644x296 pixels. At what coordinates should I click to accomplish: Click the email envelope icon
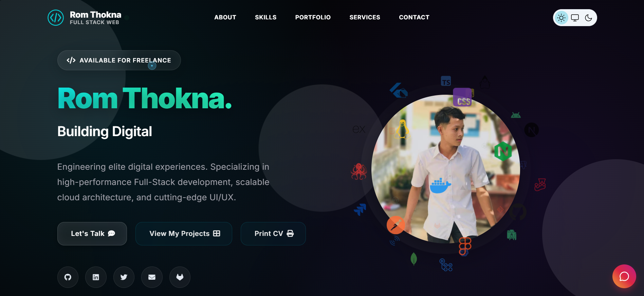(x=152, y=277)
